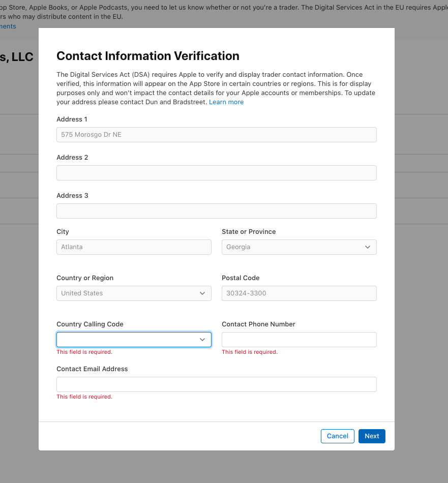The image size is (448, 483).
Task: Click the Contact Email Address label
Action: tap(92, 369)
